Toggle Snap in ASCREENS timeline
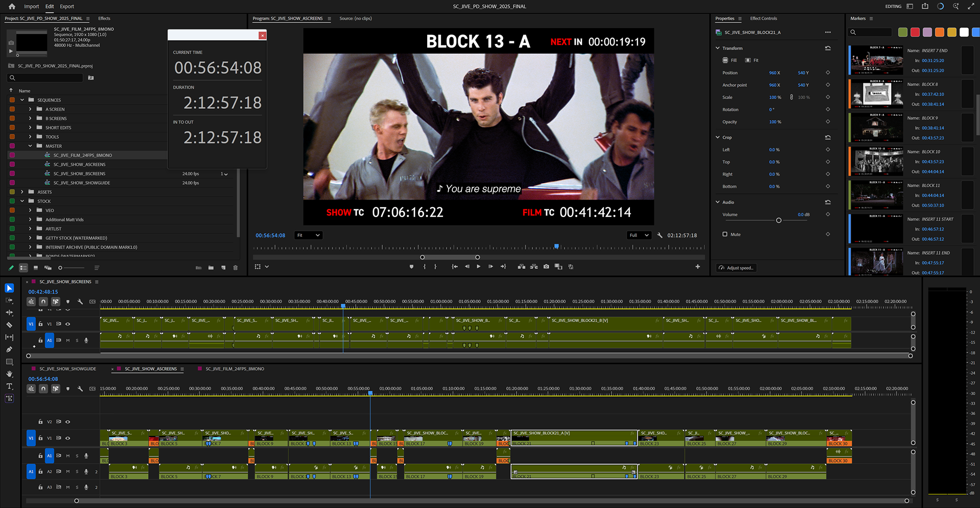The height and width of the screenshot is (508, 980). (43, 389)
